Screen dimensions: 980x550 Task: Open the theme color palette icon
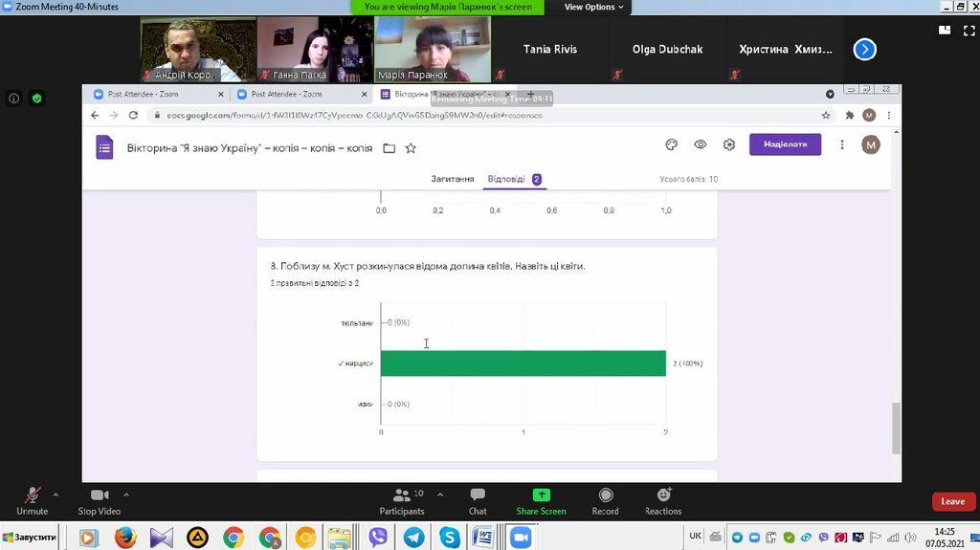tap(672, 144)
